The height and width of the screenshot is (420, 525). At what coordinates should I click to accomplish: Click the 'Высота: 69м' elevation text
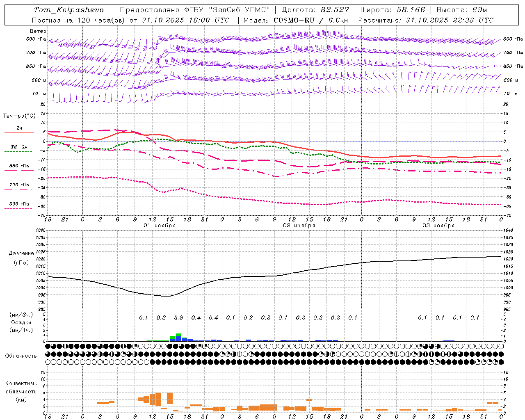(462, 10)
